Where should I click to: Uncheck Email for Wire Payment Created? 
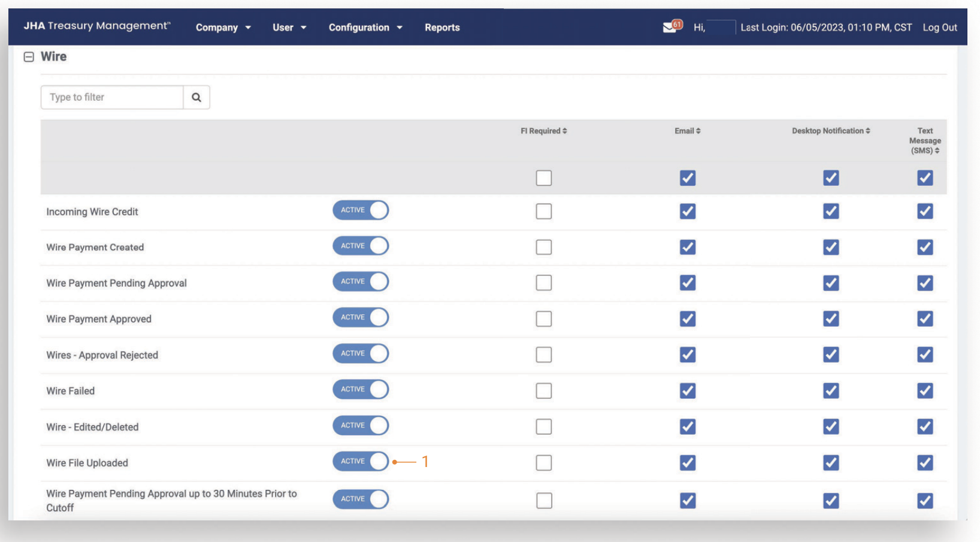(x=687, y=247)
